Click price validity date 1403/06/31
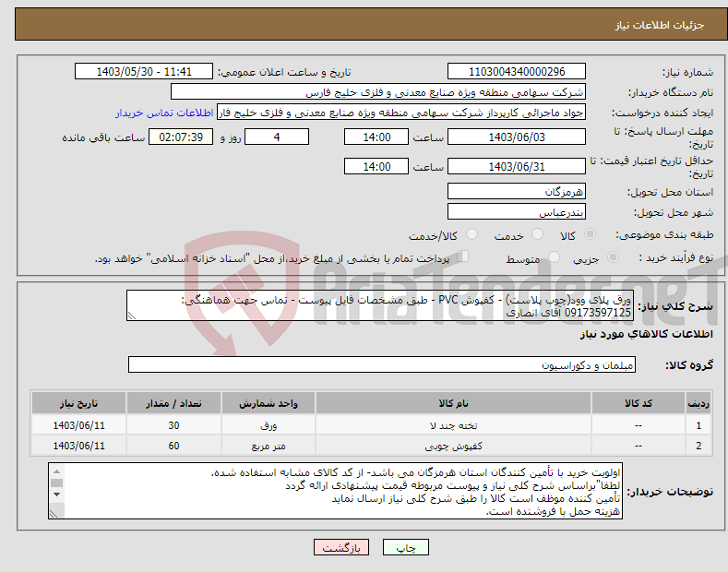 click(x=517, y=166)
